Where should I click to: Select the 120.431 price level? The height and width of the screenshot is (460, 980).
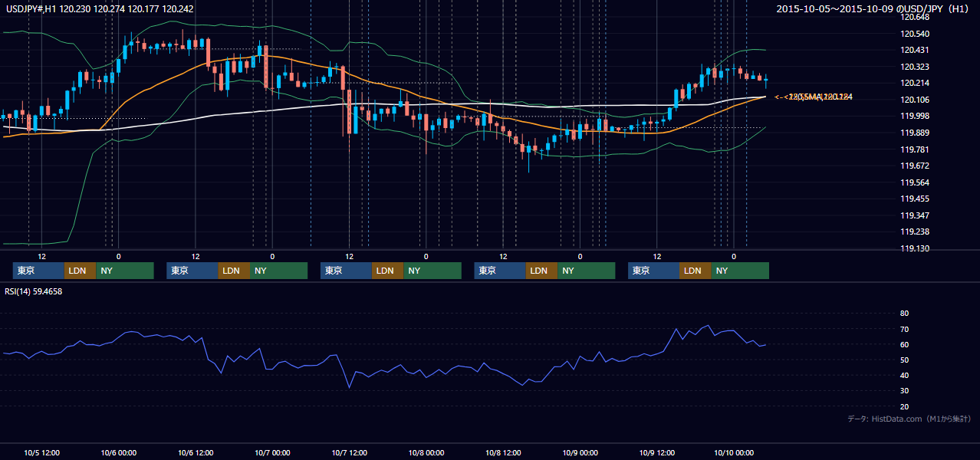[x=916, y=50]
